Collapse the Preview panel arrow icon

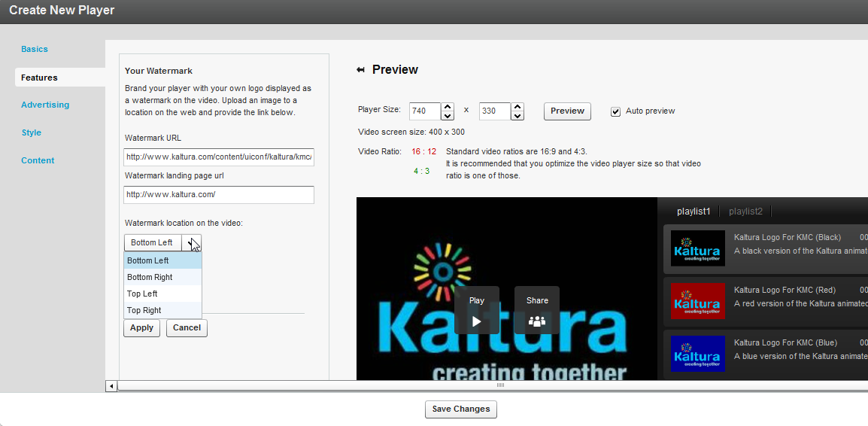click(x=360, y=70)
